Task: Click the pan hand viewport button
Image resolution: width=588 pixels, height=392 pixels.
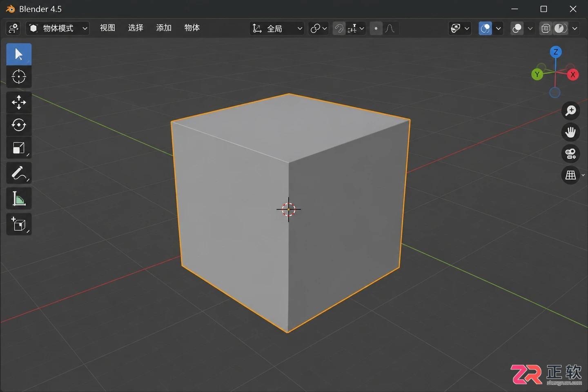Action: [570, 132]
